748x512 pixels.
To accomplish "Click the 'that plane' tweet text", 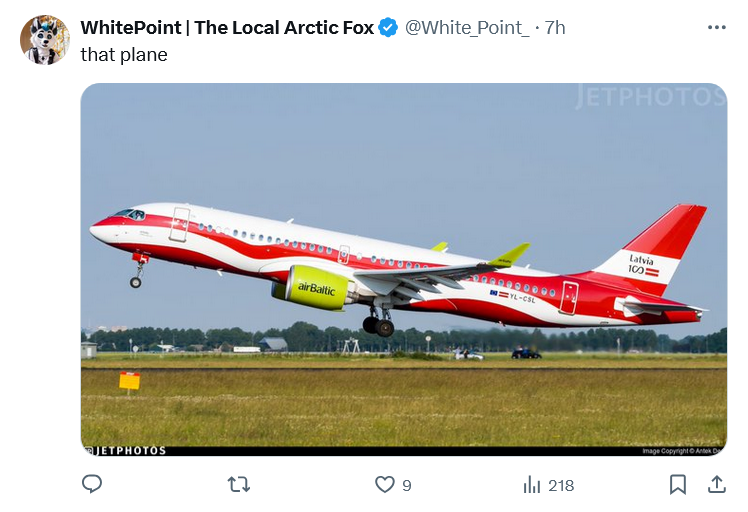I will pyautogui.click(x=124, y=55).
